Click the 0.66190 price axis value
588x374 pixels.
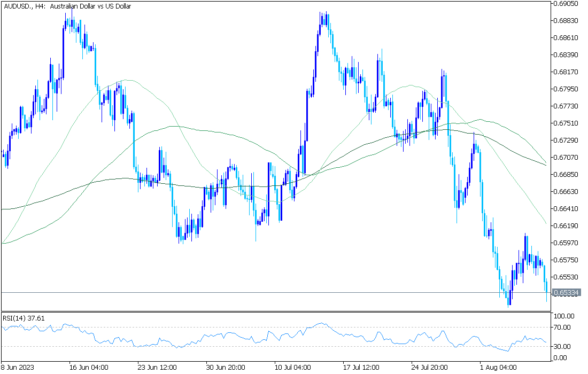pyautogui.click(x=566, y=225)
